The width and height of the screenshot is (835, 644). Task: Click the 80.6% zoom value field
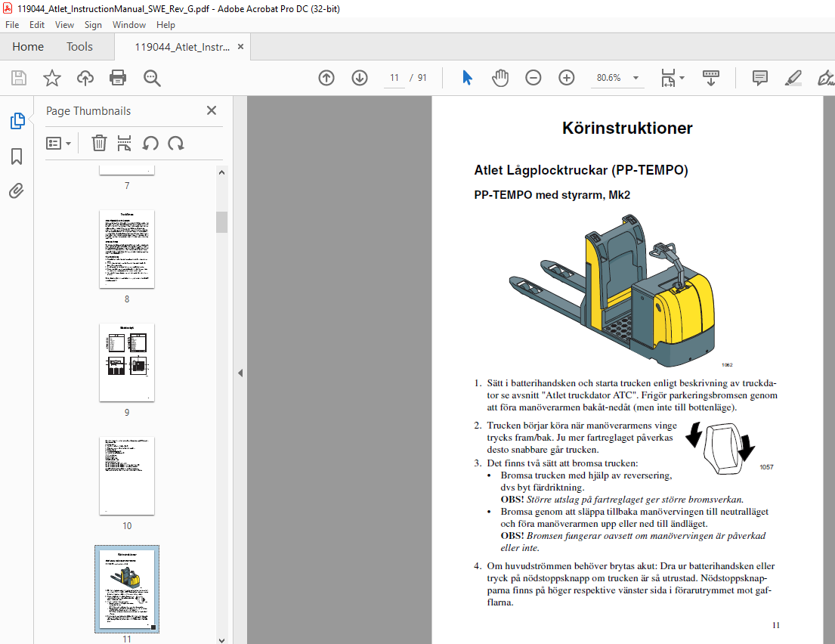608,78
